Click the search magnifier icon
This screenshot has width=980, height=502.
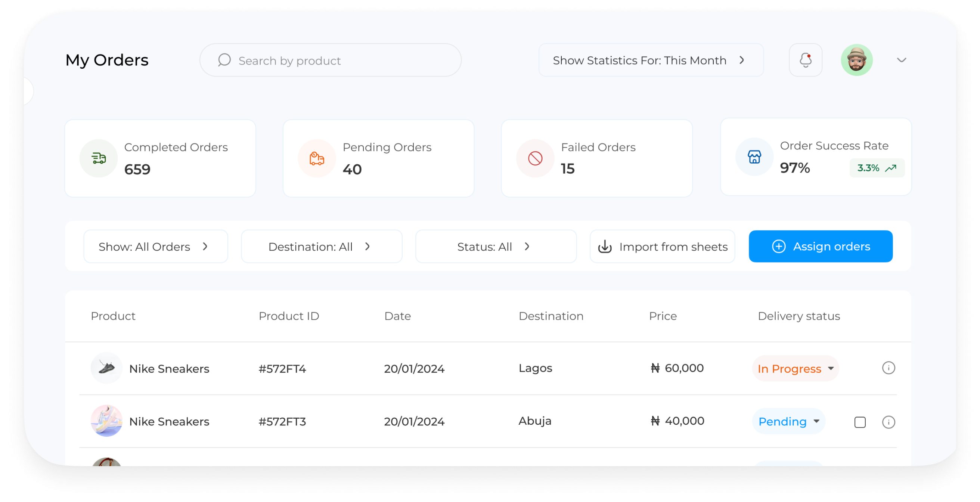click(224, 60)
